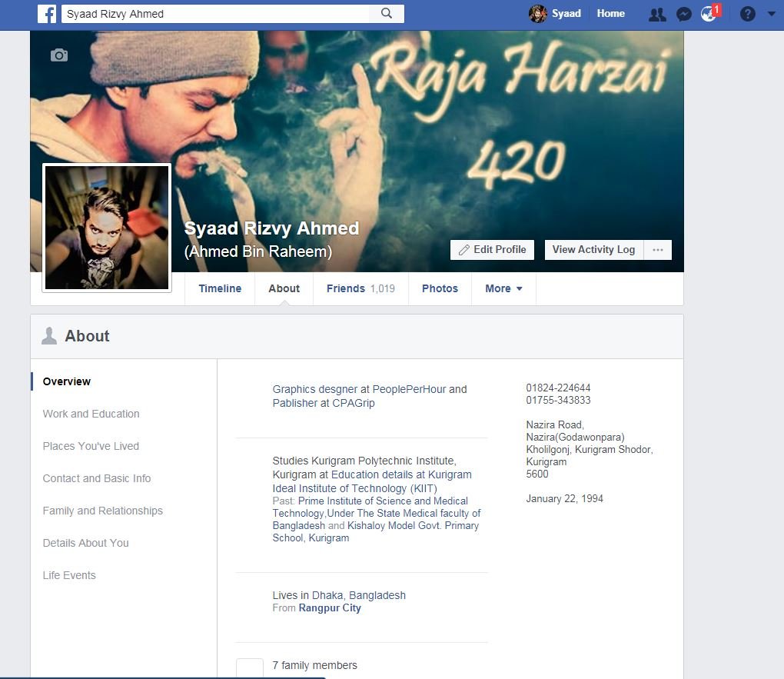The height and width of the screenshot is (679, 784).
Task: Select Work and Education section
Action: click(91, 414)
